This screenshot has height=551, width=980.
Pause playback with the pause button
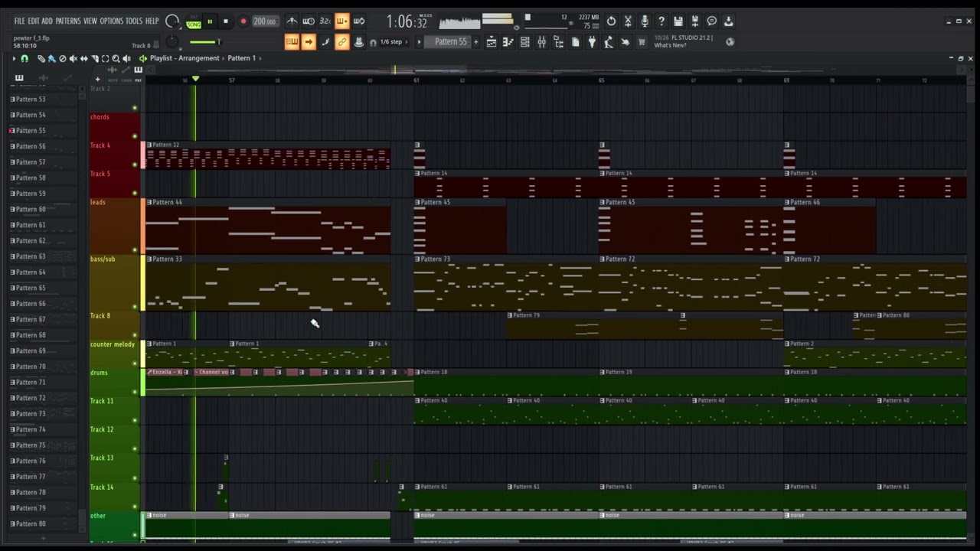coord(210,21)
